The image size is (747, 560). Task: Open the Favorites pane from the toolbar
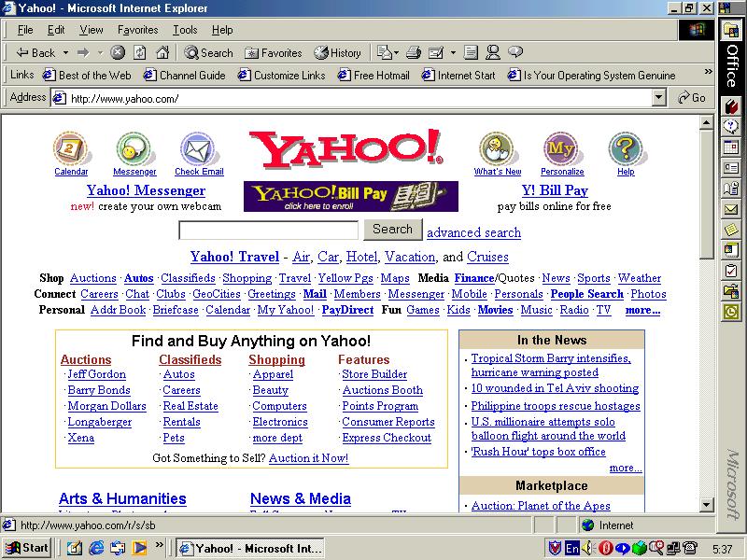point(273,53)
